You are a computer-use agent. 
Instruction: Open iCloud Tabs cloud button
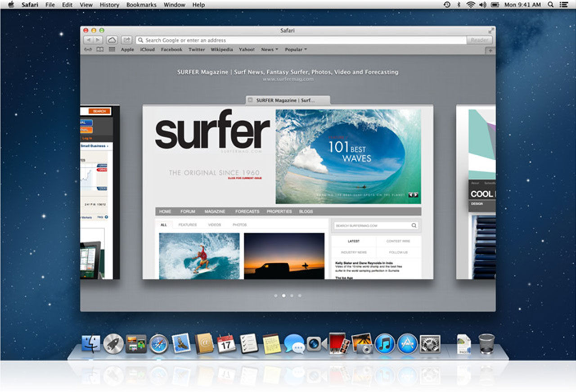[112, 40]
